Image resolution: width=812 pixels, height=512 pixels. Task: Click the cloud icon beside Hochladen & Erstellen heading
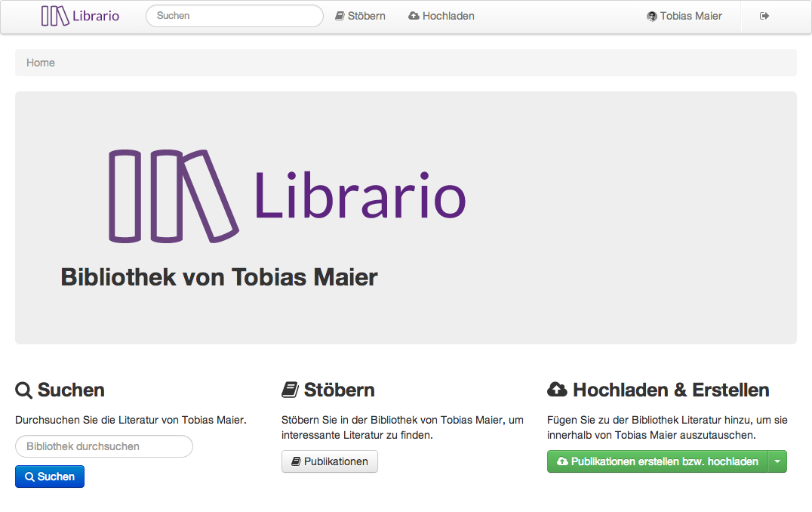(556, 389)
